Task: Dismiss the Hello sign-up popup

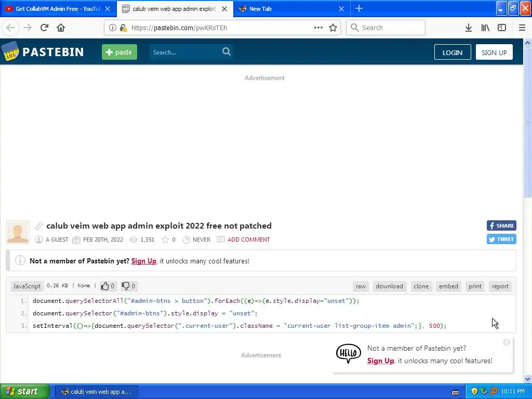Action: pos(507,343)
